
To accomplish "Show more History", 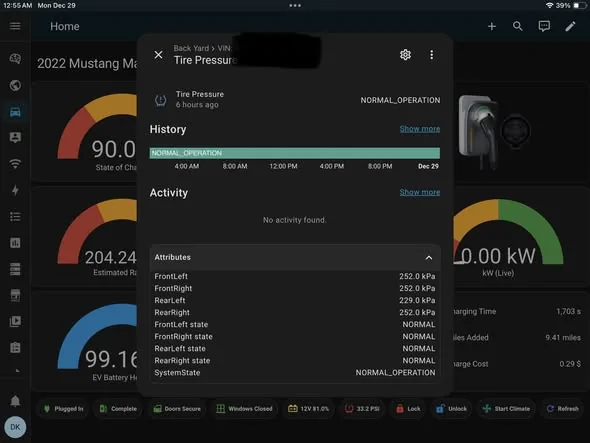I will click(x=420, y=129).
